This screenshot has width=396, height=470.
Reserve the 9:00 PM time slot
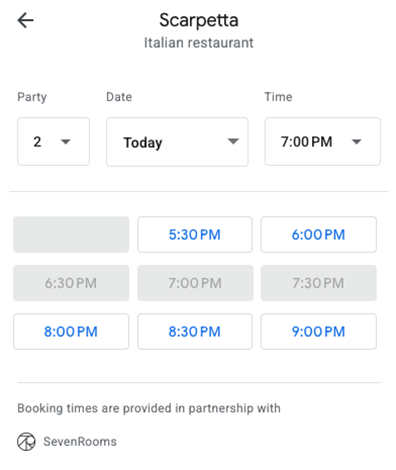319,331
